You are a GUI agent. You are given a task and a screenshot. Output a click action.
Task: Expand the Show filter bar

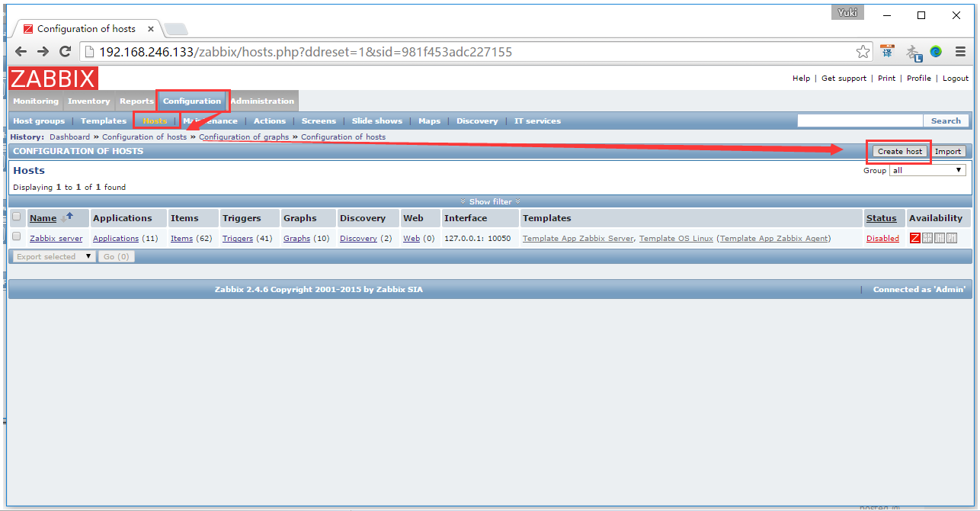pos(490,201)
